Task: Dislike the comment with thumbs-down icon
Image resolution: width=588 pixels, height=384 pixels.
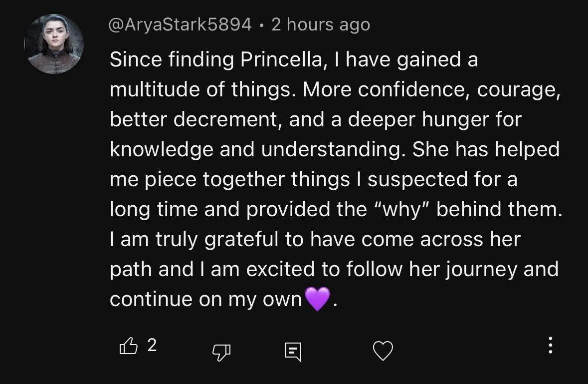Action: coord(221,353)
